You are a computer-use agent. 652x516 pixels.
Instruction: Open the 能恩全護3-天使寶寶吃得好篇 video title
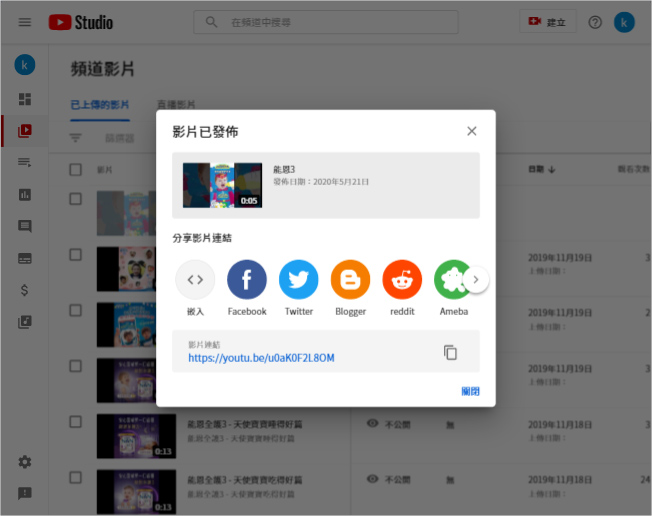pos(244,480)
